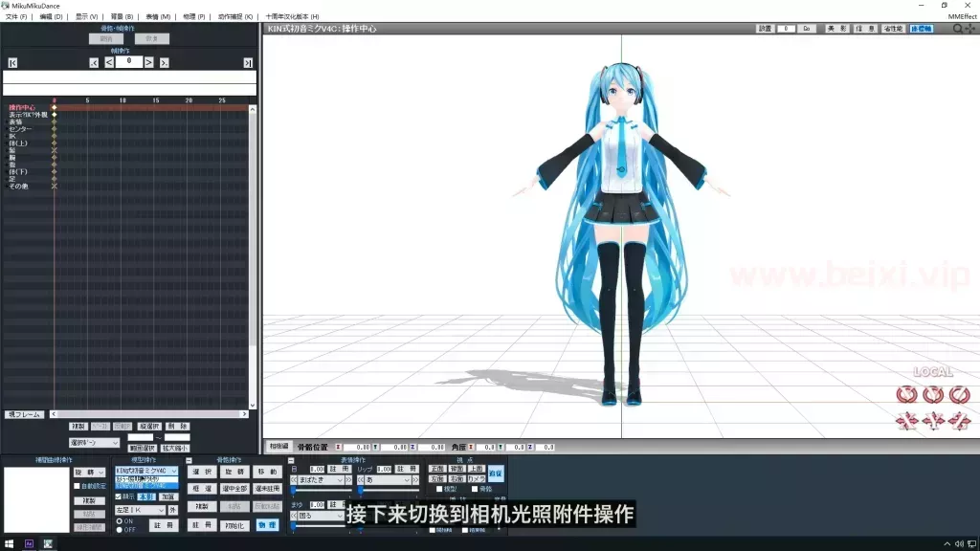Toggle the 追從 follow view button
Screen dimensions: 980x551
tap(496, 474)
